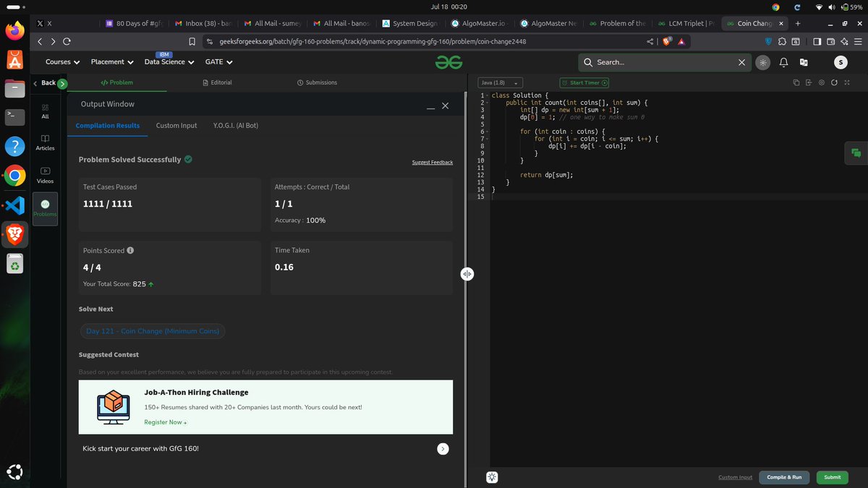Switch to the LCM Triplet browser tab
This screenshot has height=488, width=868.
click(685, 23)
